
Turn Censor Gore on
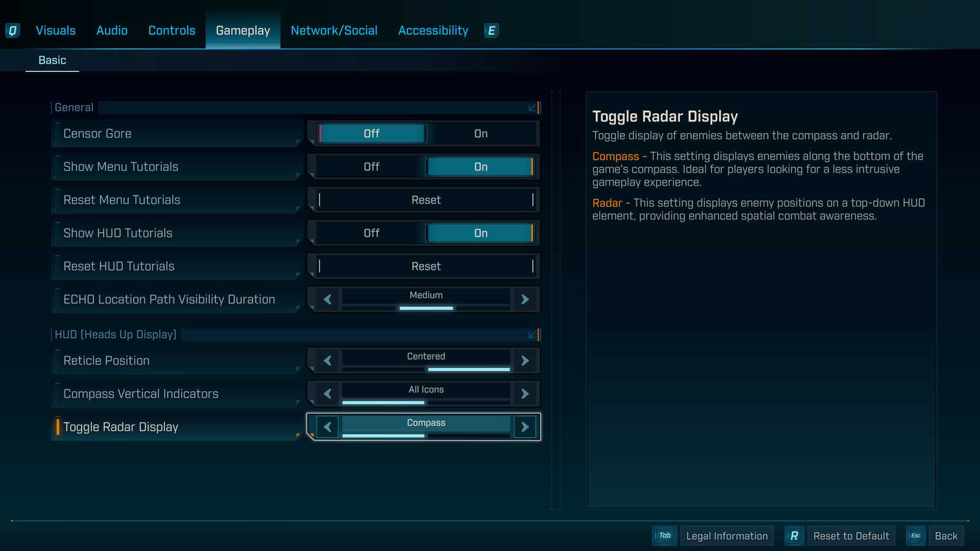click(x=480, y=134)
